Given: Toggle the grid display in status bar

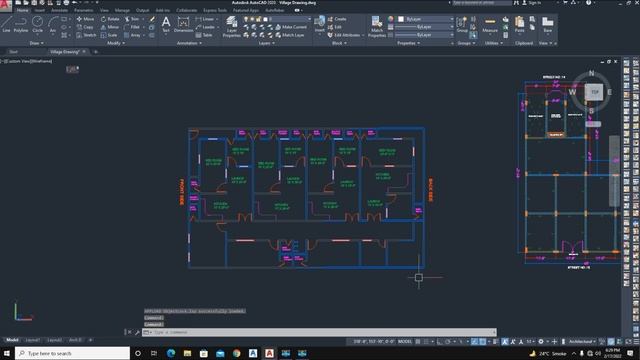Looking at the screenshot, I should coord(418,342).
